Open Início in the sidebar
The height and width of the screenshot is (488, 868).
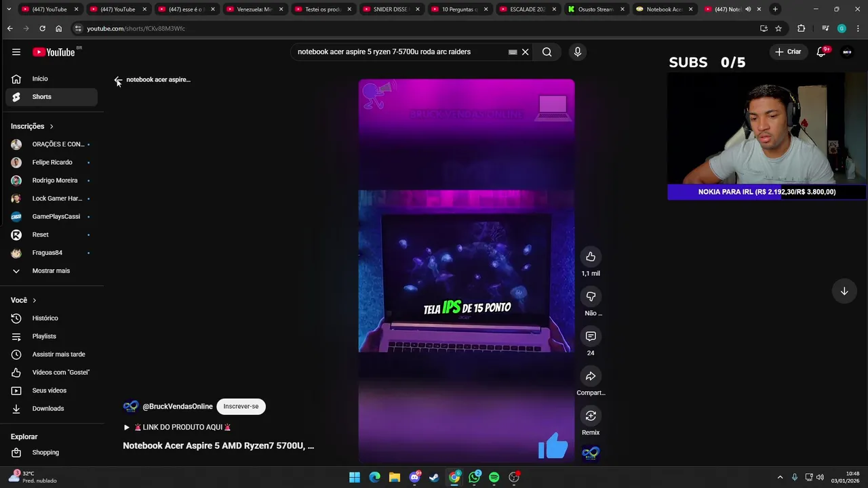point(51,79)
